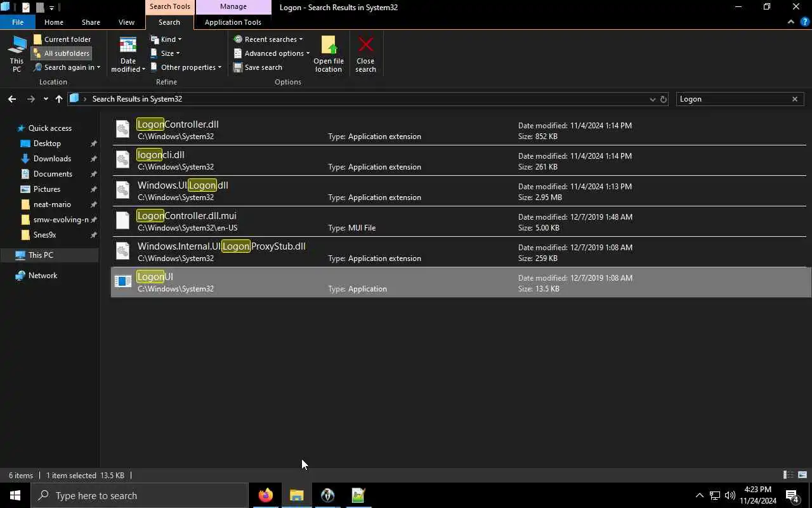
Task: Click Properties quick access toolbar icon
Action: (26, 8)
